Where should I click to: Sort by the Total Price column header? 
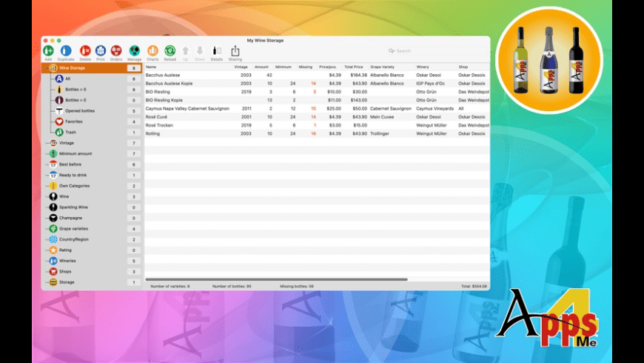(x=353, y=67)
